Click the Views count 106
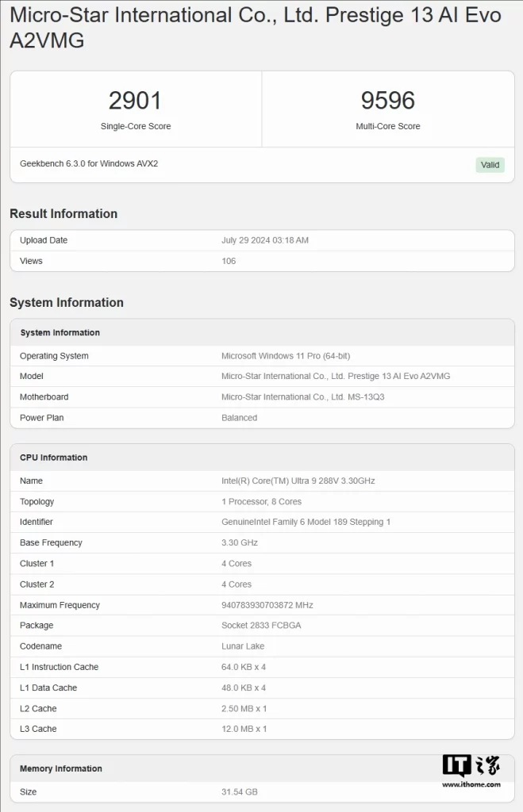 pos(229,261)
